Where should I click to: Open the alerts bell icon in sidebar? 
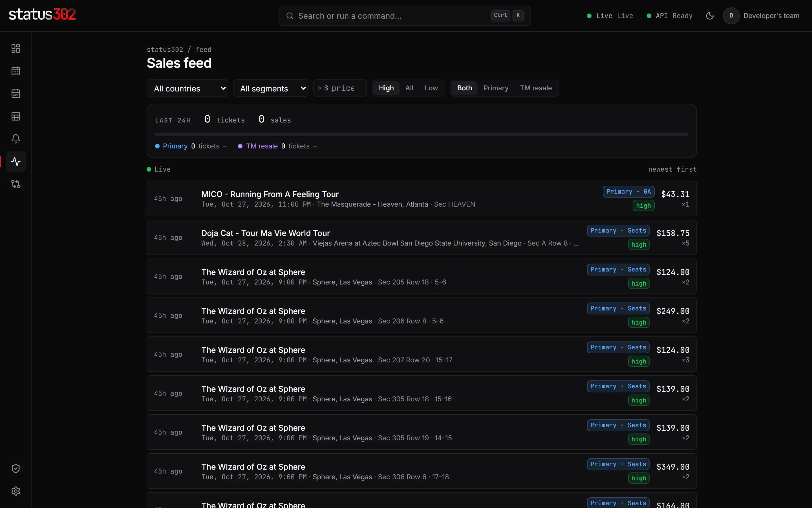pyautogui.click(x=16, y=139)
